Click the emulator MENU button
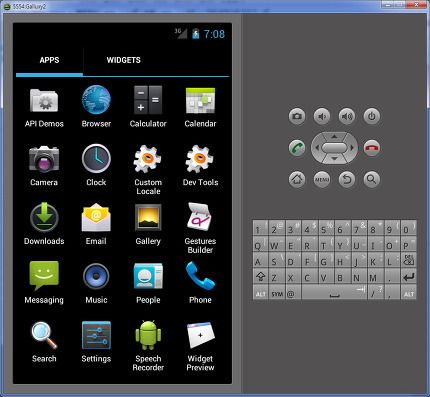 point(322,179)
